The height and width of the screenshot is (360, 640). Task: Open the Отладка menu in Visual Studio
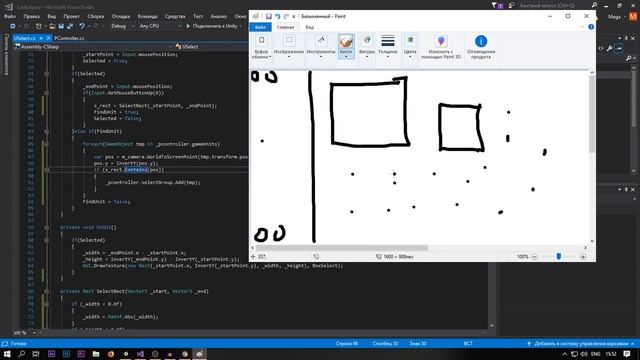tap(121, 16)
